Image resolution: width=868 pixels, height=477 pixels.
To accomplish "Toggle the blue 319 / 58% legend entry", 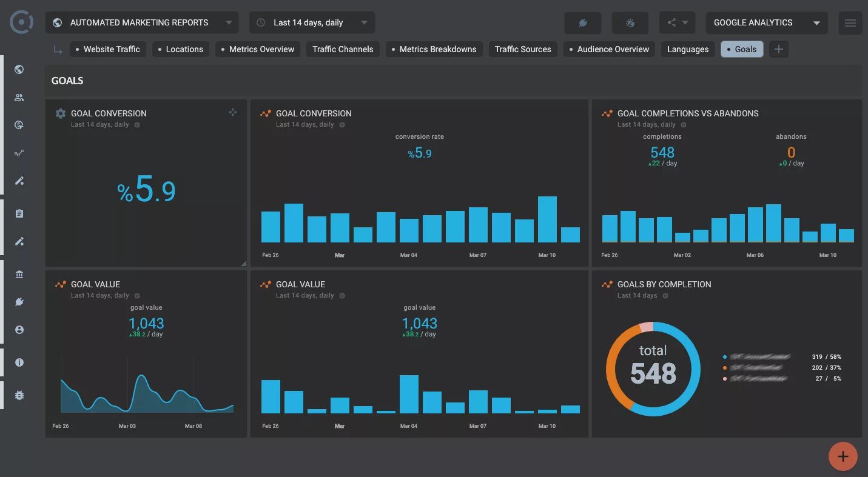I will tap(782, 357).
